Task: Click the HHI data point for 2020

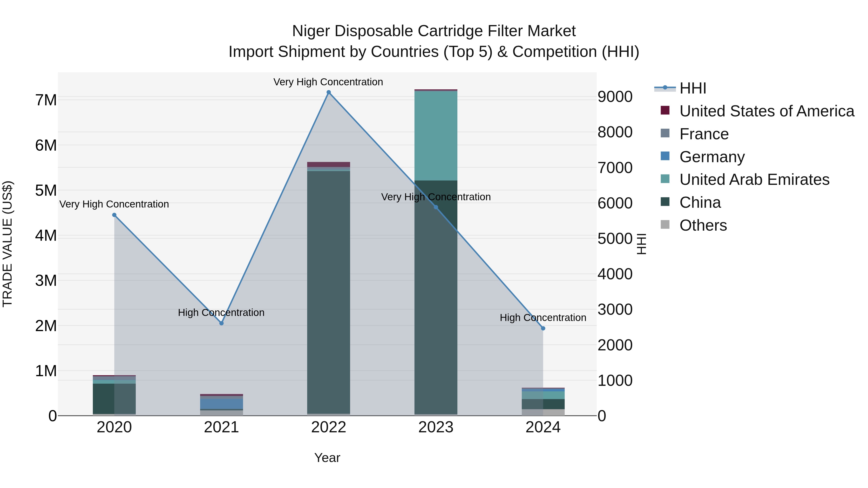Action: coord(114,215)
